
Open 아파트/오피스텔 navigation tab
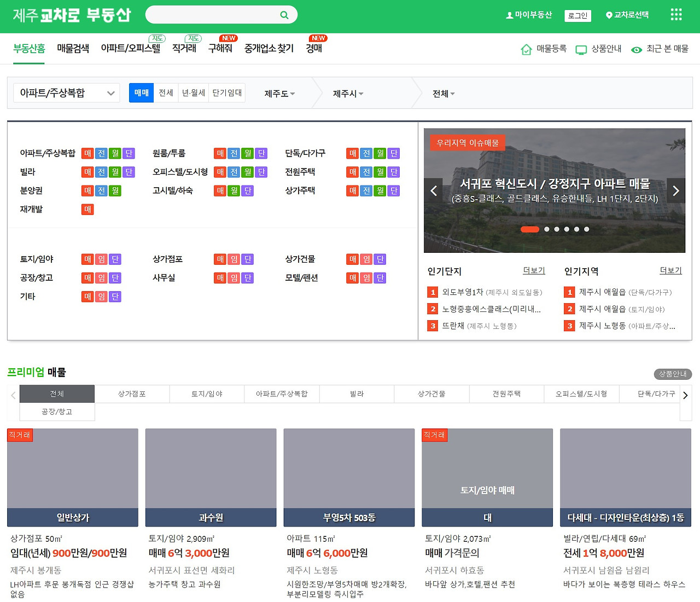tap(131, 49)
